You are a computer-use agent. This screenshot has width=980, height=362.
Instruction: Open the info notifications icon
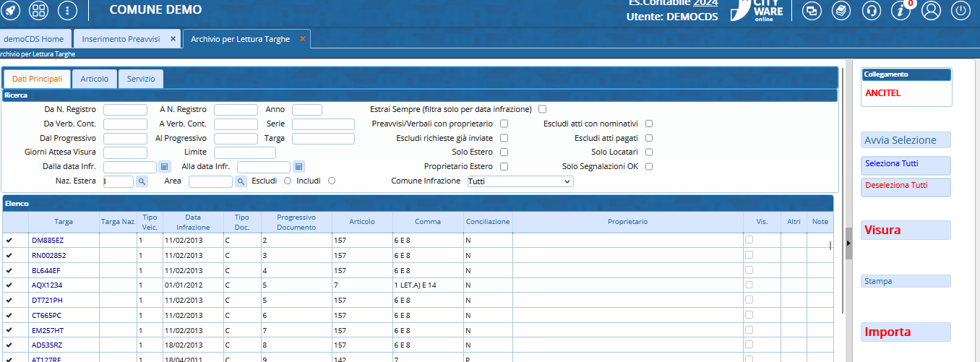[901, 10]
